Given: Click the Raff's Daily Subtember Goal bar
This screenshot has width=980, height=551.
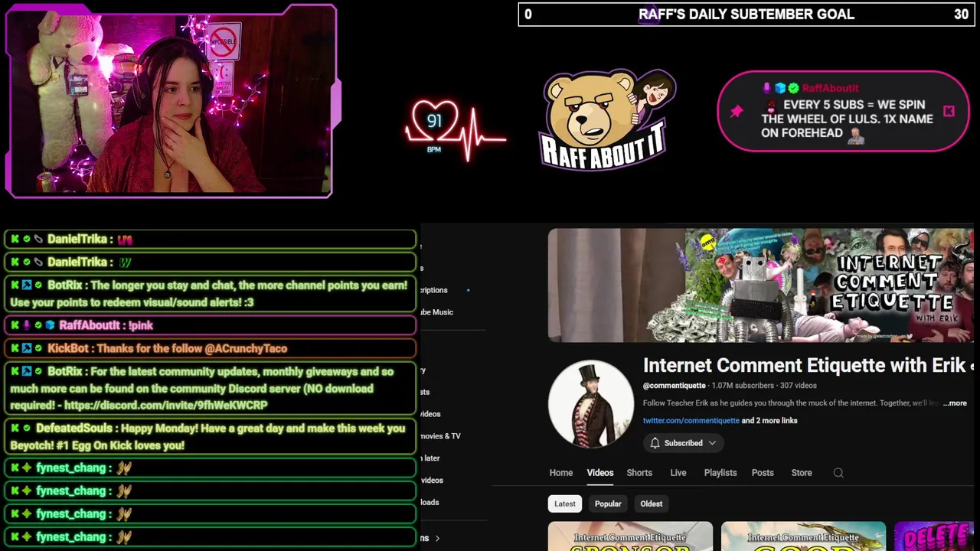Looking at the screenshot, I should 745,15.
